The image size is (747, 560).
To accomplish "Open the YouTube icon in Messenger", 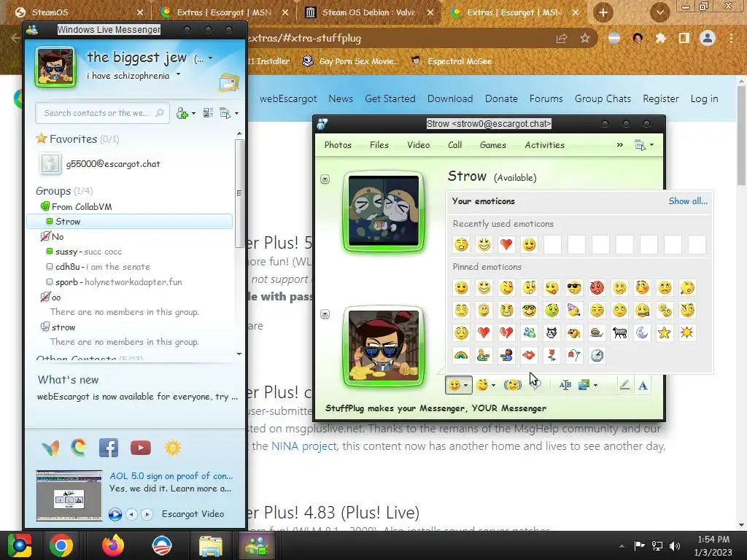I will point(141,448).
